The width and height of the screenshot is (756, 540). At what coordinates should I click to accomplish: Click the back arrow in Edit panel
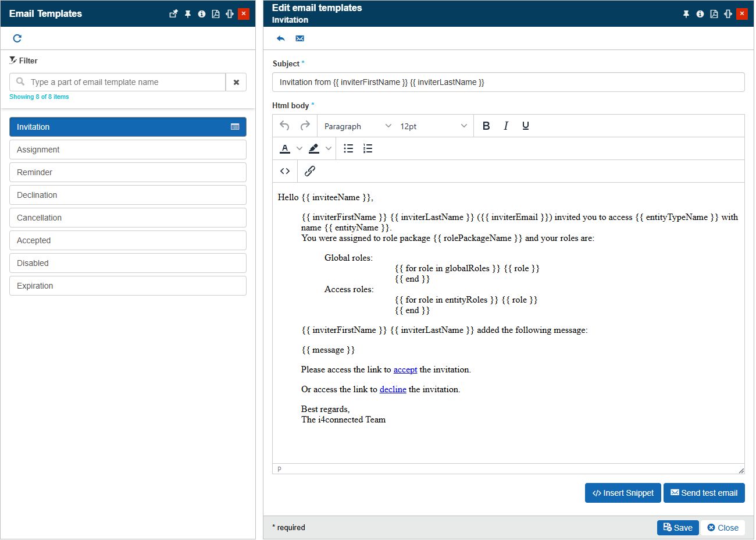click(x=281, y=38)
